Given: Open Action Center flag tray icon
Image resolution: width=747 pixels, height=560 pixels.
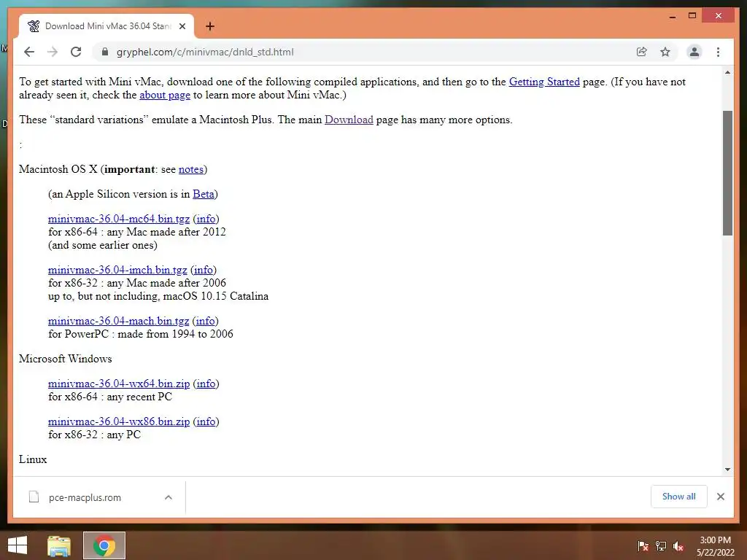Looking at the screenshot, I should (643, 546).
